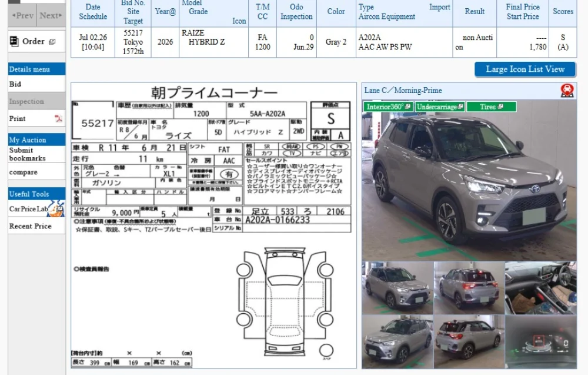Click the PDF icon beside Print
This screenshot has height=375, width=588.
point(58,118)
